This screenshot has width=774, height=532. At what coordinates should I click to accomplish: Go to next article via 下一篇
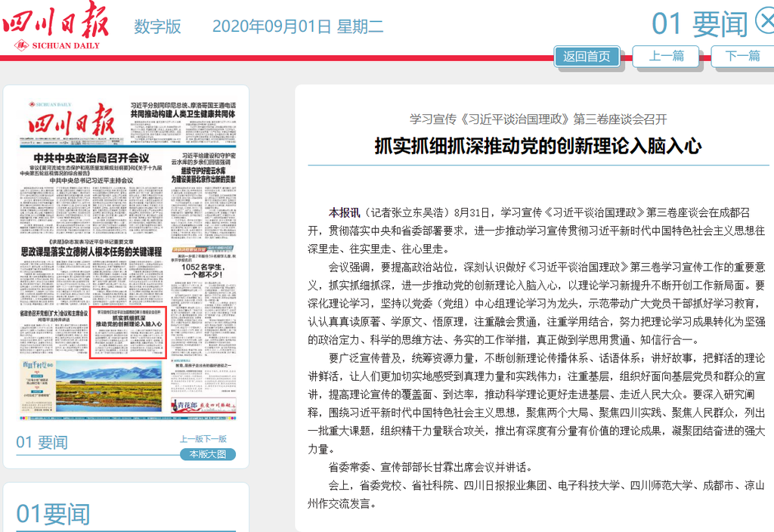[x=741, y=56]
